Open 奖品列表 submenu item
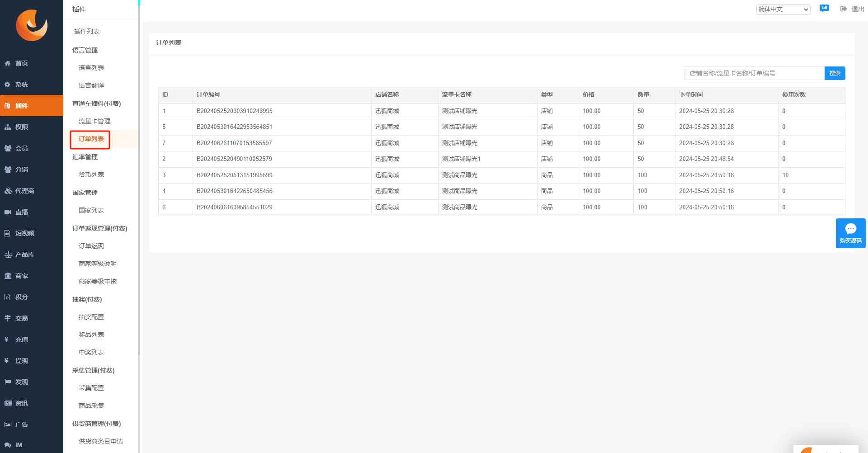Viewport: 868px width, 453px height. (91, 335)
